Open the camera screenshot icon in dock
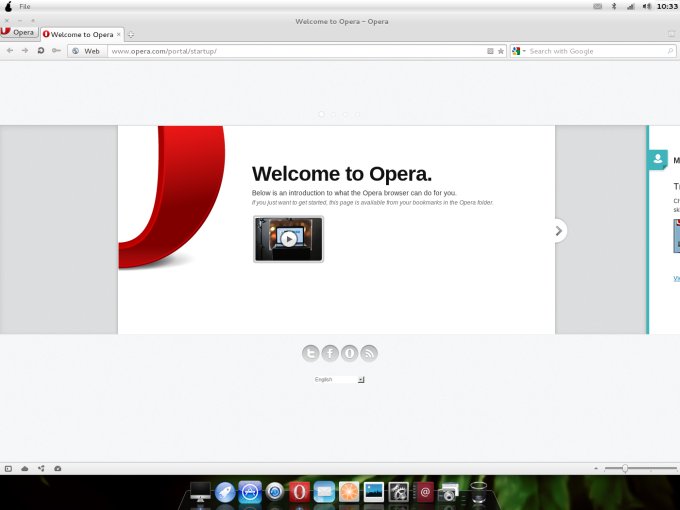The width and height of the screenshot is (680, 510). click(x=448, y=493)
